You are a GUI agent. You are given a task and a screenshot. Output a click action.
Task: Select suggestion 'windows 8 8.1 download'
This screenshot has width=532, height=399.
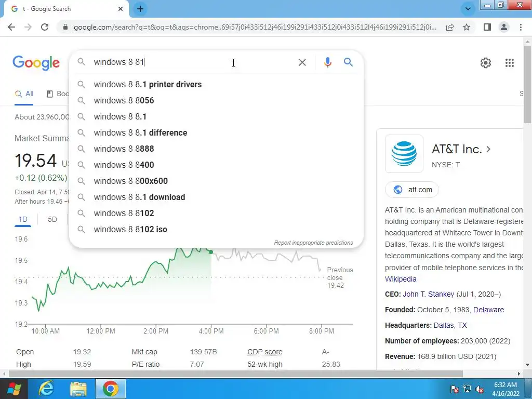[x=216, y=197]
